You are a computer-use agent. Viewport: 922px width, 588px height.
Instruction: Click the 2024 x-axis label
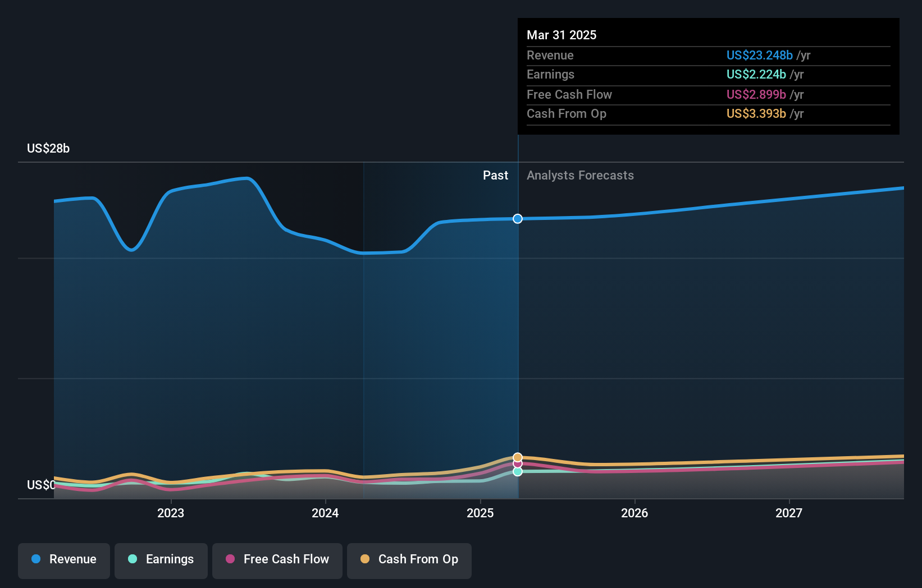[x=325, y=513]
